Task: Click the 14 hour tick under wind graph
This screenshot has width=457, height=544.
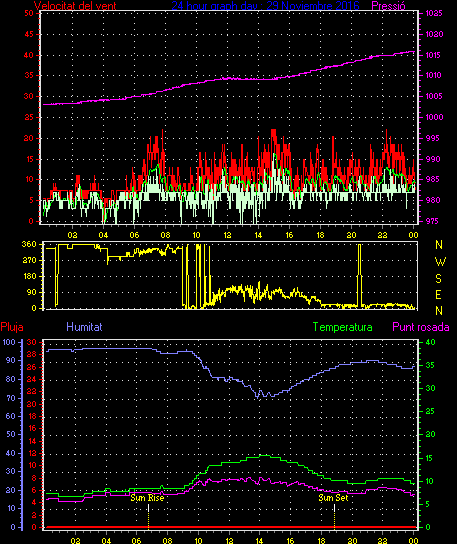Action: click(x=258, y=235)
